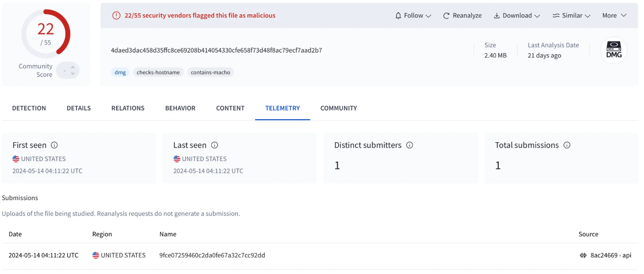
Task: Click the file hash 4daed3dac458...
Action: pos(216,50)
